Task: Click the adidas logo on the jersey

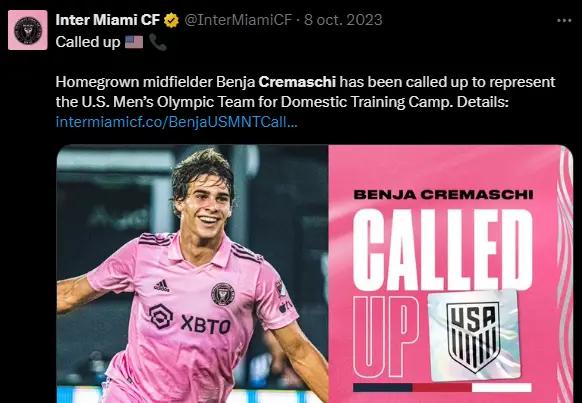Action: click(x=161, y=286)
